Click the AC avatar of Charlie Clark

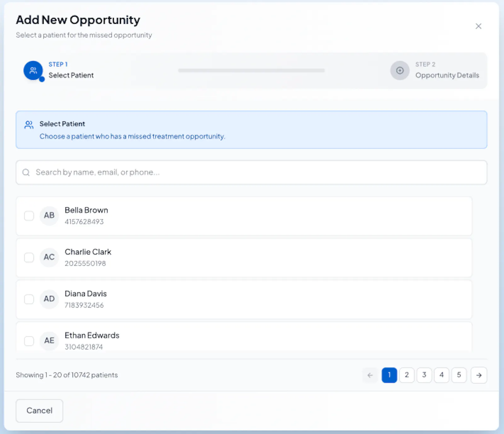49,257
